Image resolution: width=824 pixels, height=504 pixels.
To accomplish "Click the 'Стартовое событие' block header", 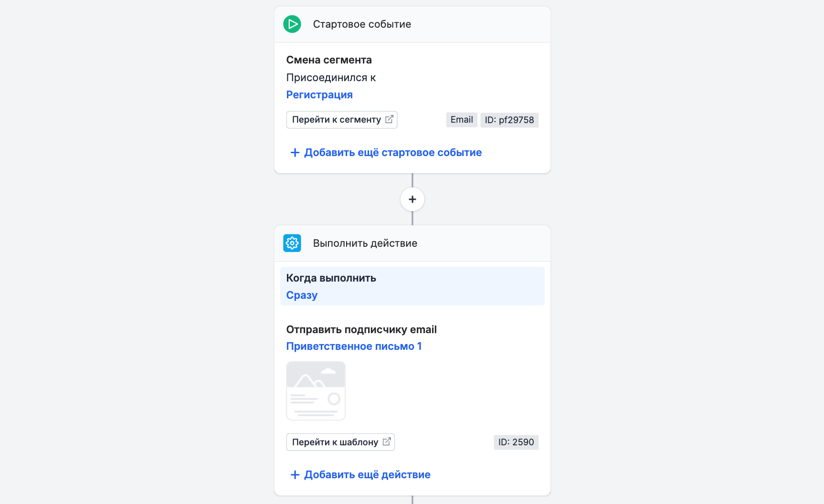I will coord(412,24).
